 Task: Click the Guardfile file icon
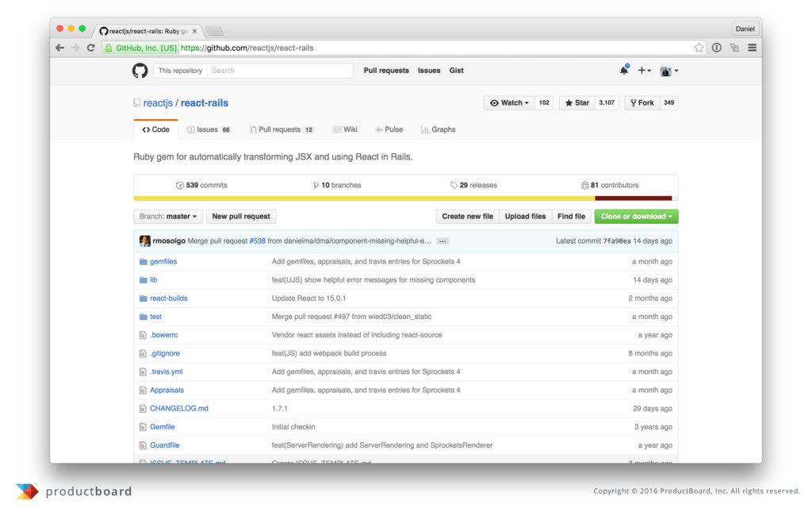[143, 445]
